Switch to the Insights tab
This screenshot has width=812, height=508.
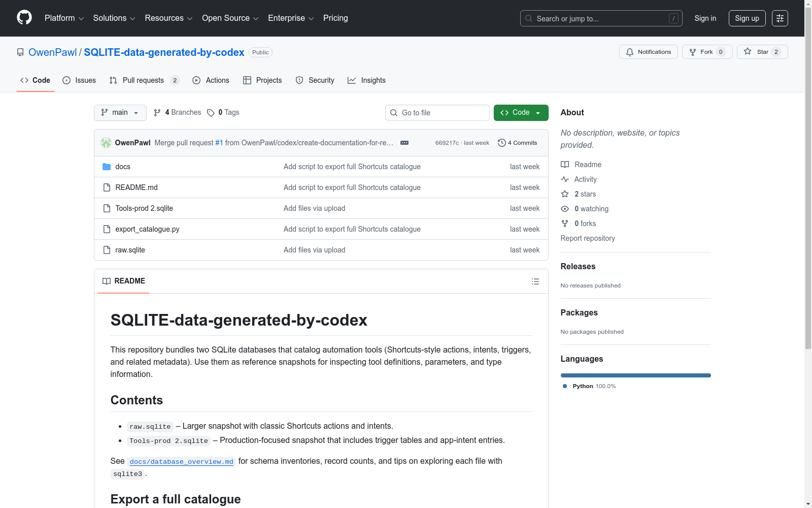tap(366, 80)
